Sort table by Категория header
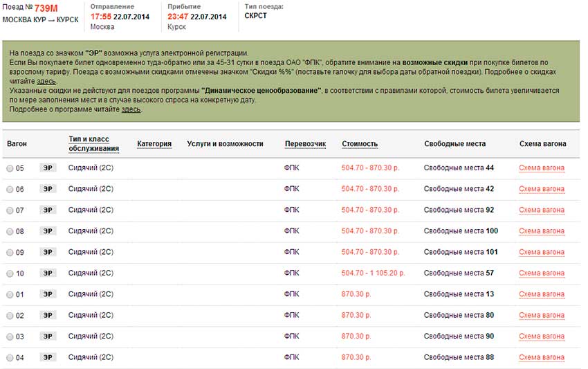Screen dimensions: 588x369 (x=154, y=144)
